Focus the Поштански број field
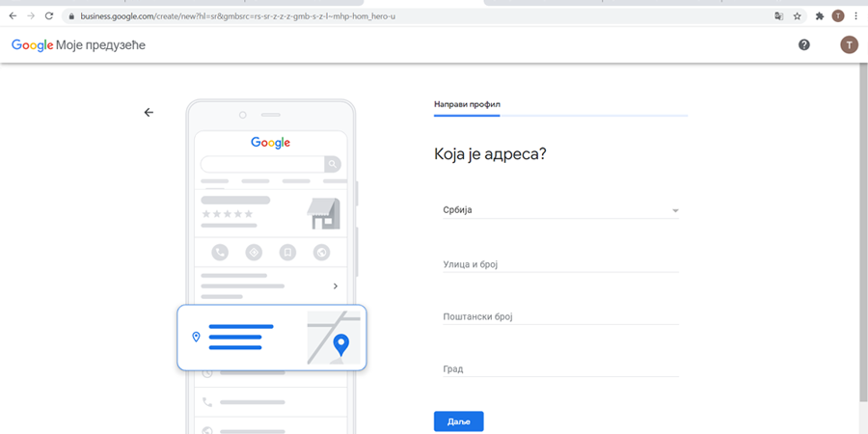 point(560,316)
